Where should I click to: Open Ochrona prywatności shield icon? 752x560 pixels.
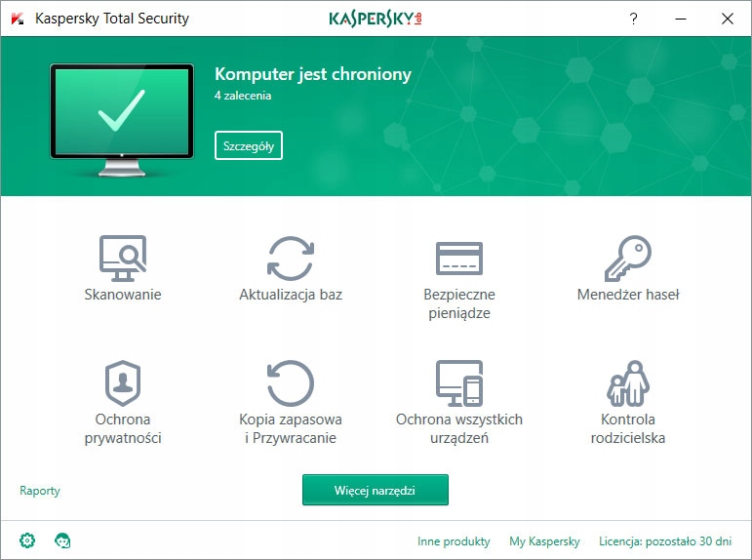click(x=123, y=383)
